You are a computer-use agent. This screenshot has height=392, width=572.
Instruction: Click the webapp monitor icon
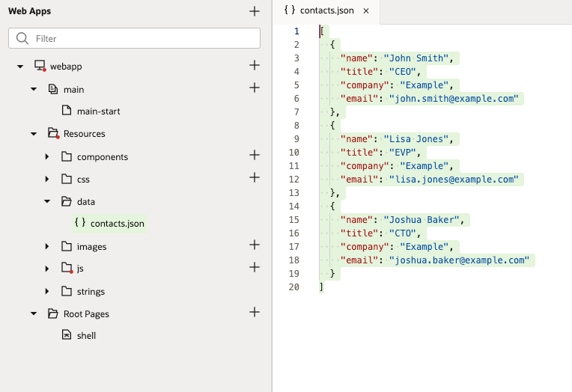click(x=40, y=66)
